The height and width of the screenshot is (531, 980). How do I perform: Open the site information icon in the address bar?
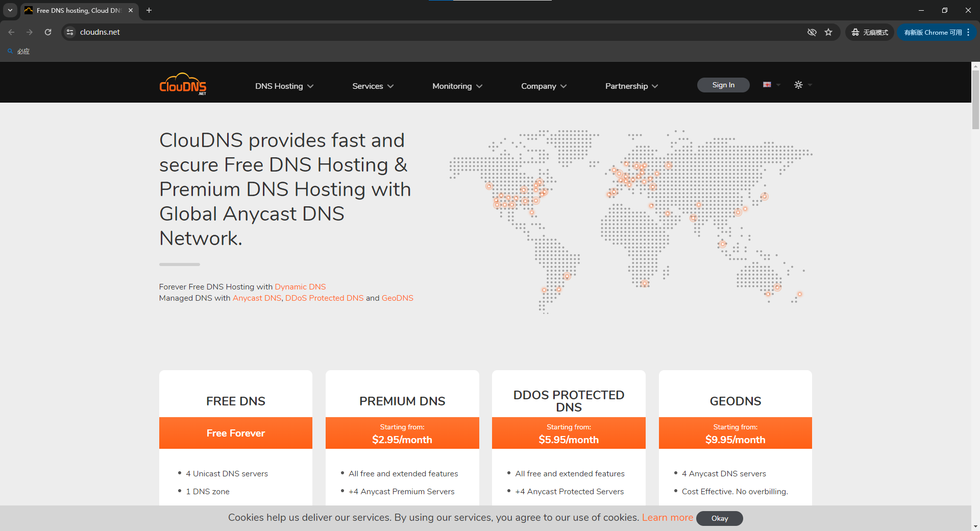click(70, 32)
